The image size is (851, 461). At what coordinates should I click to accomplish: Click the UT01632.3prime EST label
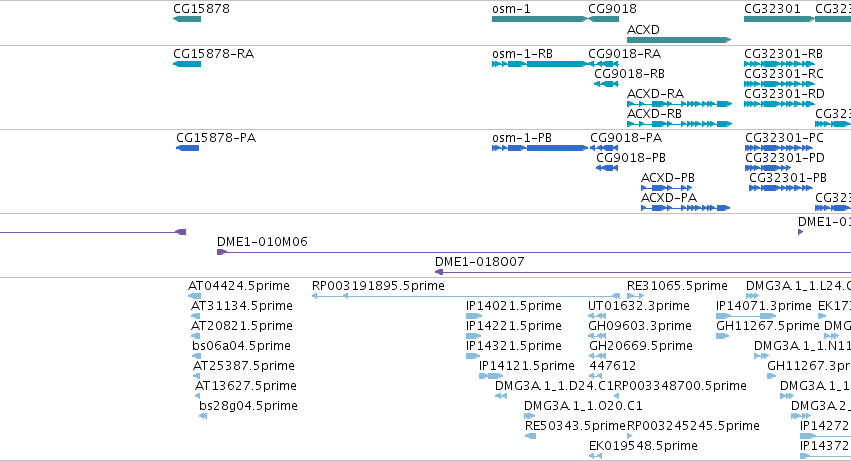(639, 306)
